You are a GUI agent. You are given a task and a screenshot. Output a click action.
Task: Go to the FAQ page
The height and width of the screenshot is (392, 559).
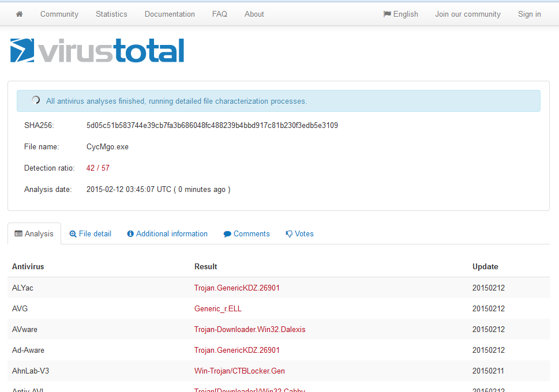coord(220,14)
